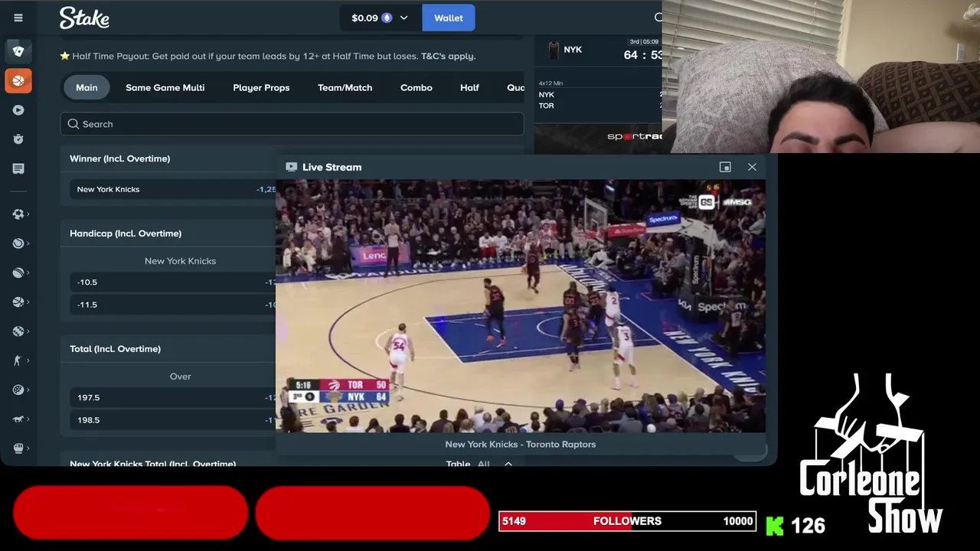Open the Wallet button

[x=449, y=18]
